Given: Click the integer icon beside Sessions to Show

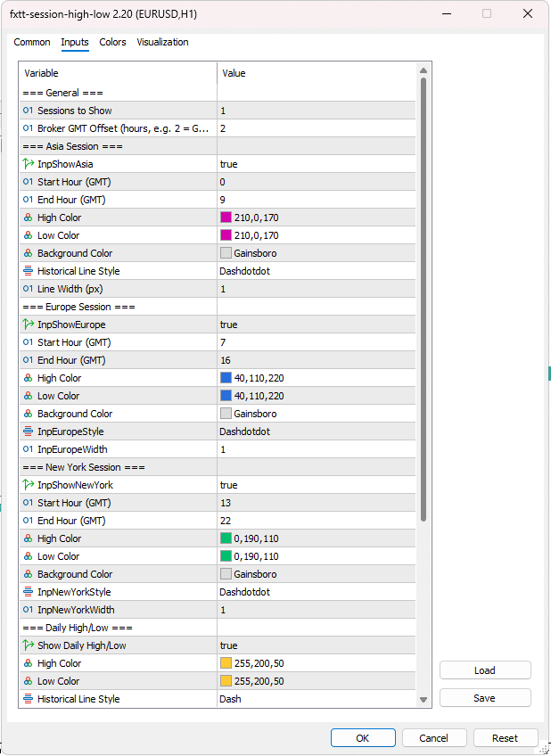Looking at the screenshot, I should click(x=28, y=111).
